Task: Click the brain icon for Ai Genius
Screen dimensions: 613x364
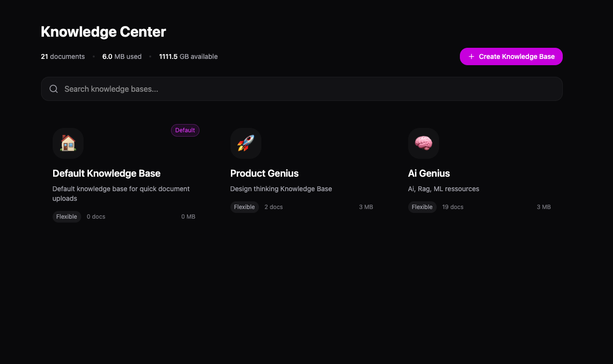Action: coord(424,143)
